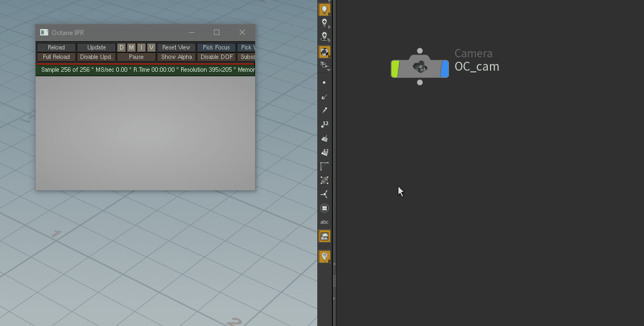Image resolution: width=644 pixels, height=326 pixels.
Task: Click the Disable DOF button
Action: (x=216, y=57)
